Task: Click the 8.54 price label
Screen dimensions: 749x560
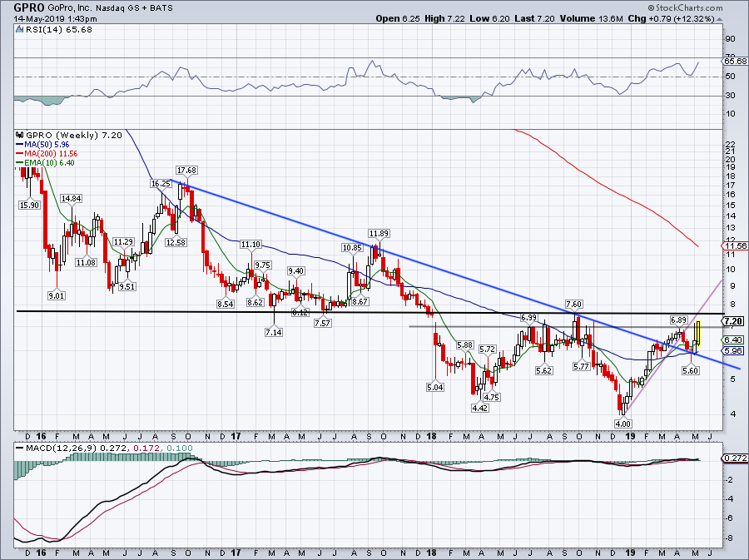Action: coord(225,304)
